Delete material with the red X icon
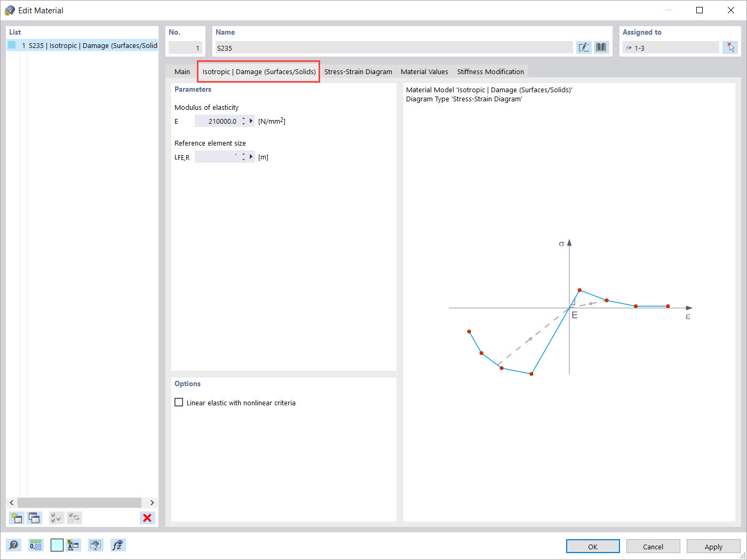This screenshot has height=560, width=747. [147, 517]
